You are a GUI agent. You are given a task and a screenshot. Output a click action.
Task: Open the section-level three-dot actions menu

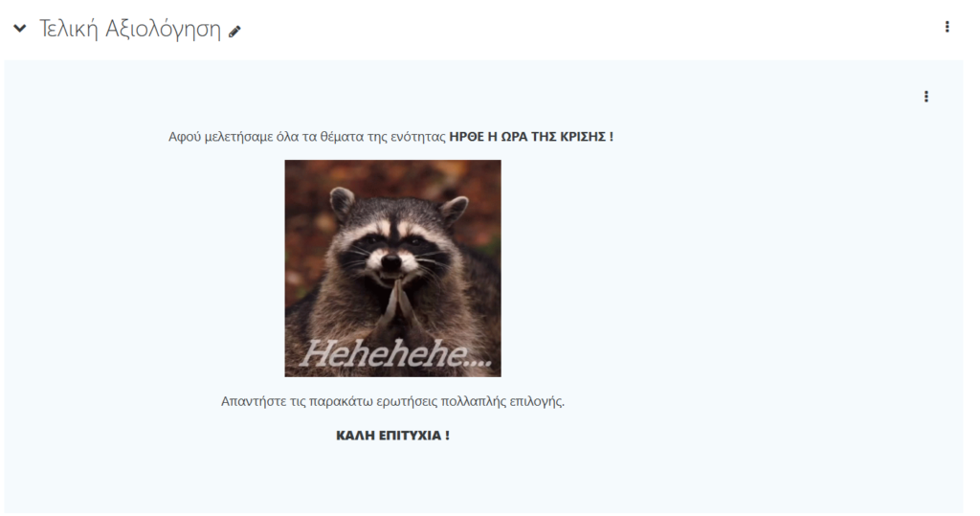pos(947,27)
